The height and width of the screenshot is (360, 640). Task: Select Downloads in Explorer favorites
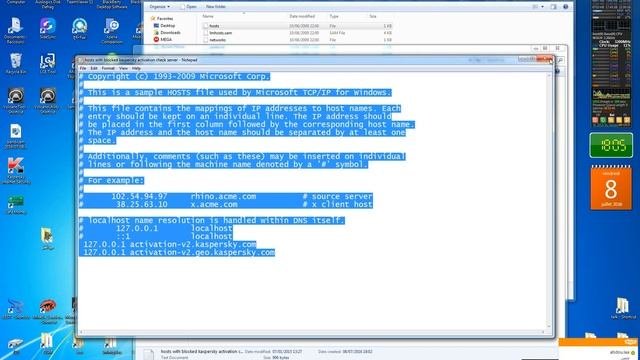[x=167, y=32]
